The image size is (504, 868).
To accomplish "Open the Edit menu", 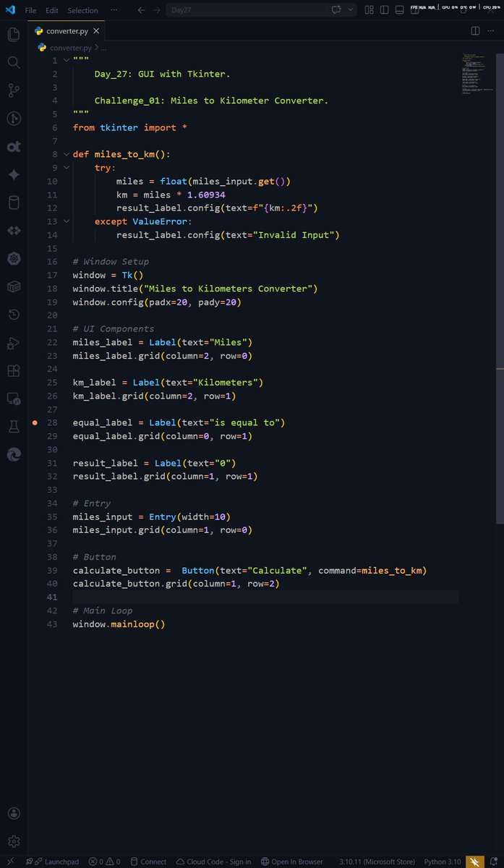I will point(52,10).
